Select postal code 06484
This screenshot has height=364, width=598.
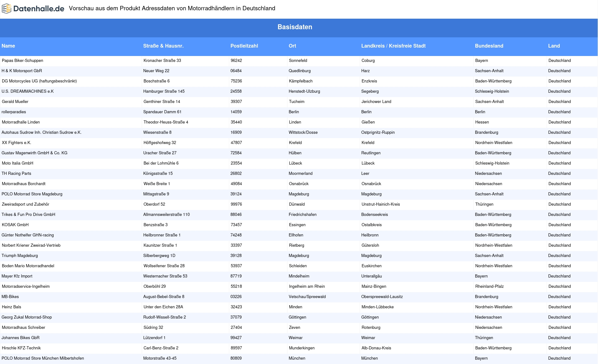(x=236, y=71)
